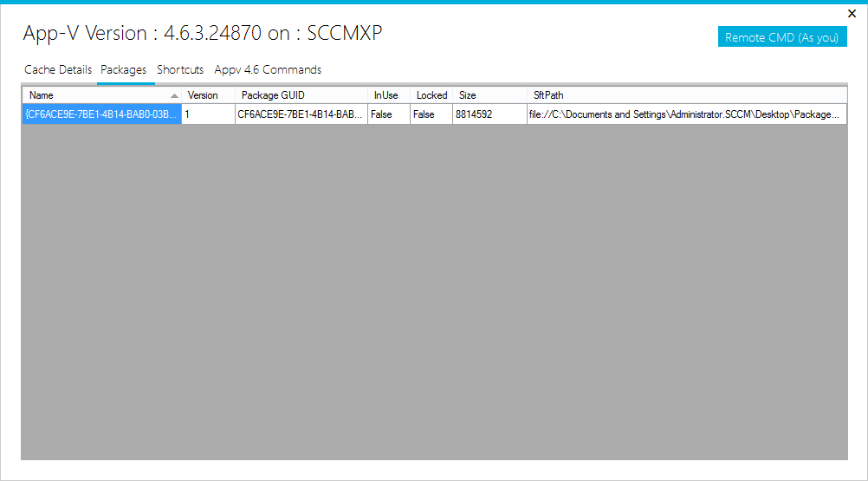Sort by the Locked column header
The height and width of the screenshot is (481, 868).
(x=431, y=95)
